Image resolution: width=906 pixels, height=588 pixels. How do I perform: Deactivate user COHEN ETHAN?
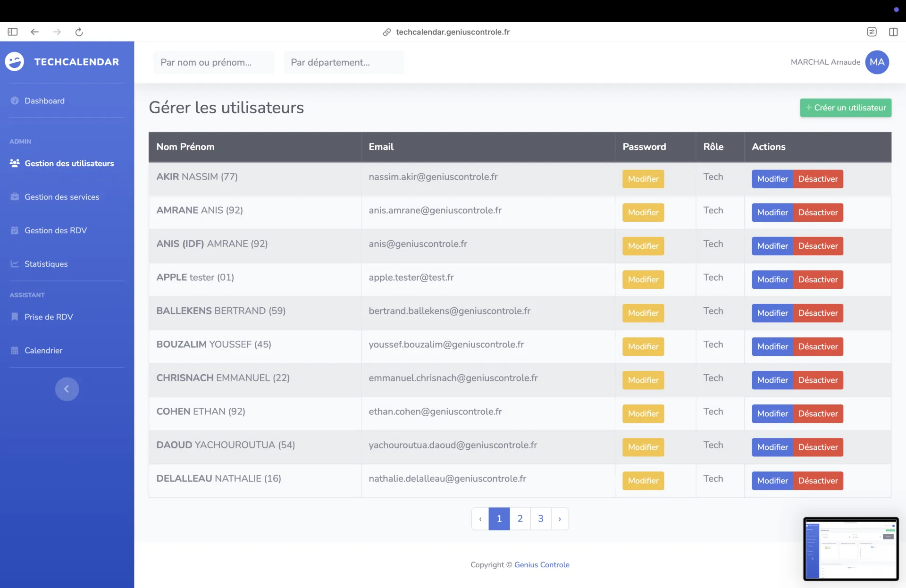coord(818,413)
